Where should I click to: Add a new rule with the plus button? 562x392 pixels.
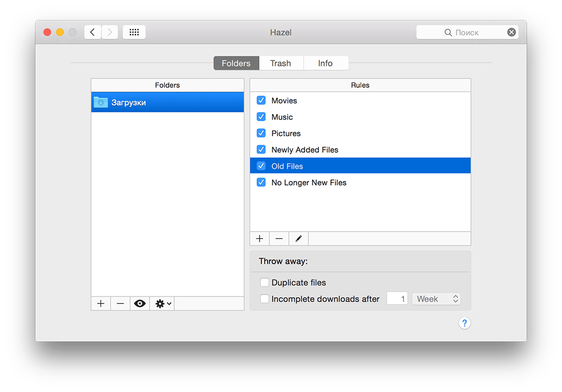(260, 239)
